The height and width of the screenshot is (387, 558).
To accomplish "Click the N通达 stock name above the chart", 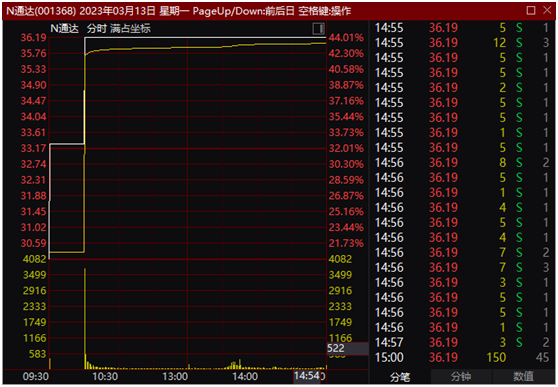I will pyautogui.click(x=64, y=28).
